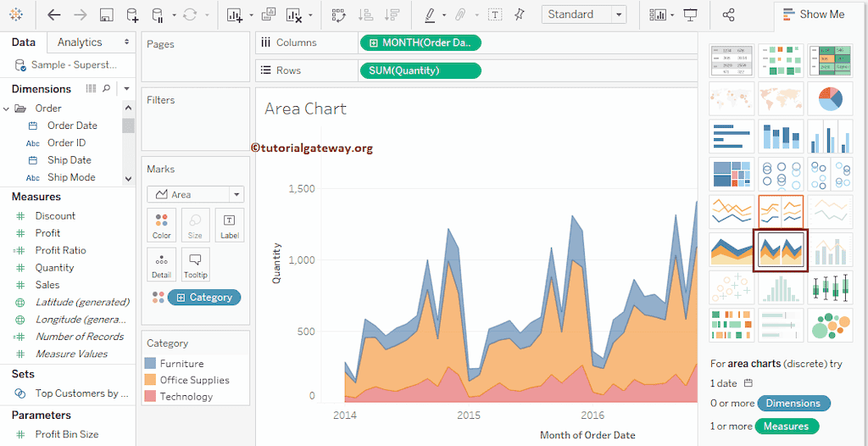
Task: Click the Swap rows and columns icon
Action: [338, 14]
